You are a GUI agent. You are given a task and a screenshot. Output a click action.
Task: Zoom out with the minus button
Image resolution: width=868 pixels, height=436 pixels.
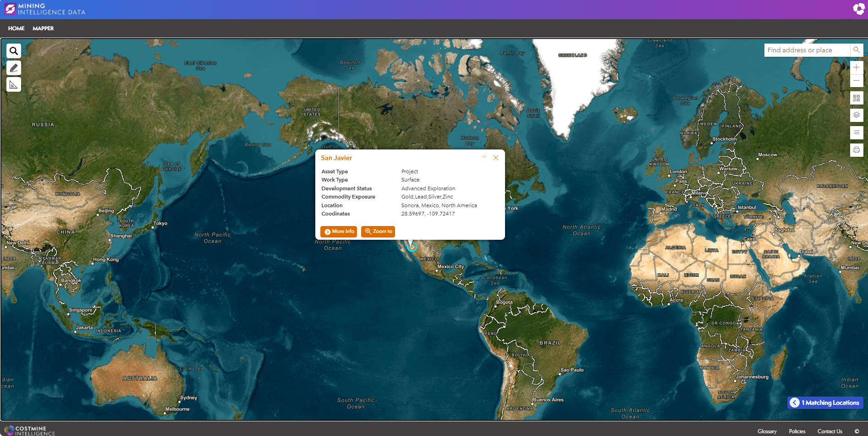[x=857, y=81]
